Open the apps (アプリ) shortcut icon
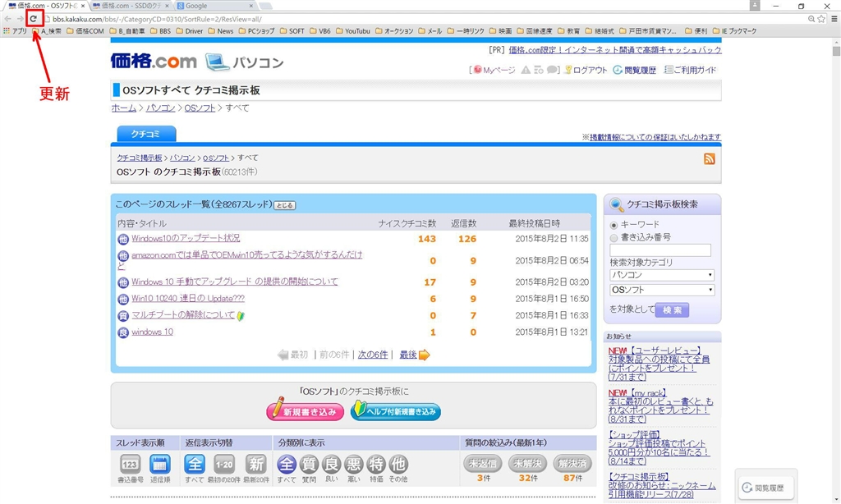This screenshot has height=504, width=841. (x=7, y=31)
